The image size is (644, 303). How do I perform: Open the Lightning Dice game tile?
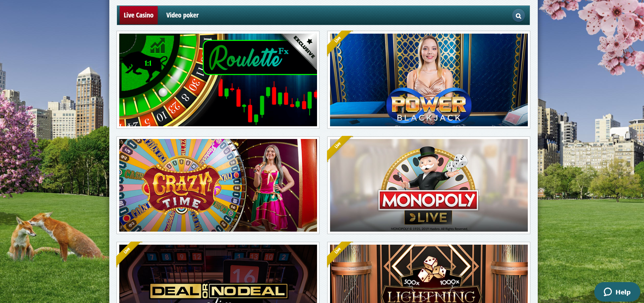coord(429,273)
